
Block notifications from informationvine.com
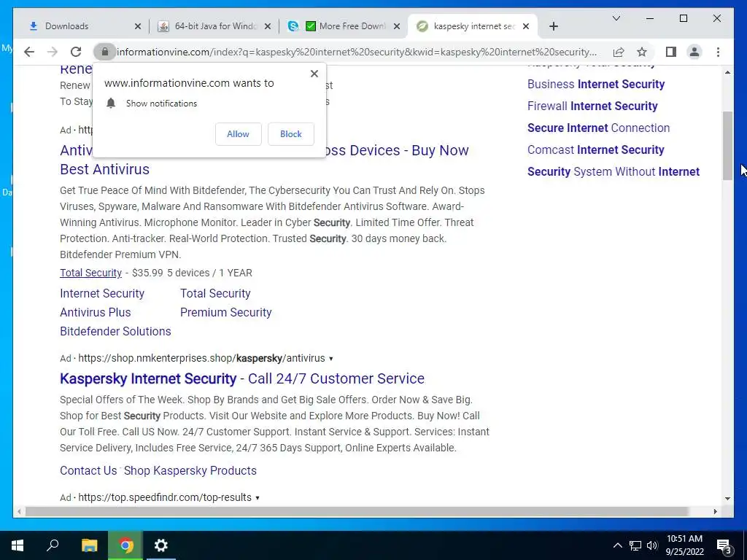291,134
